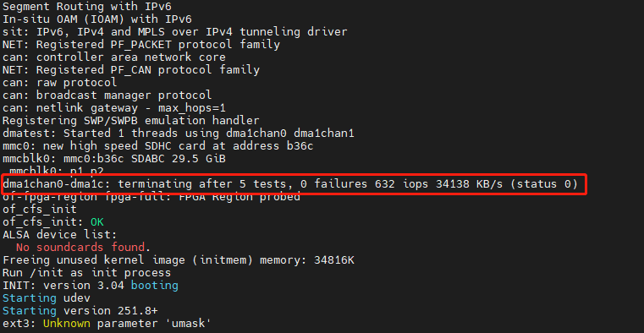Click the 'broadcast manager protocol' line

pos(107,96)
